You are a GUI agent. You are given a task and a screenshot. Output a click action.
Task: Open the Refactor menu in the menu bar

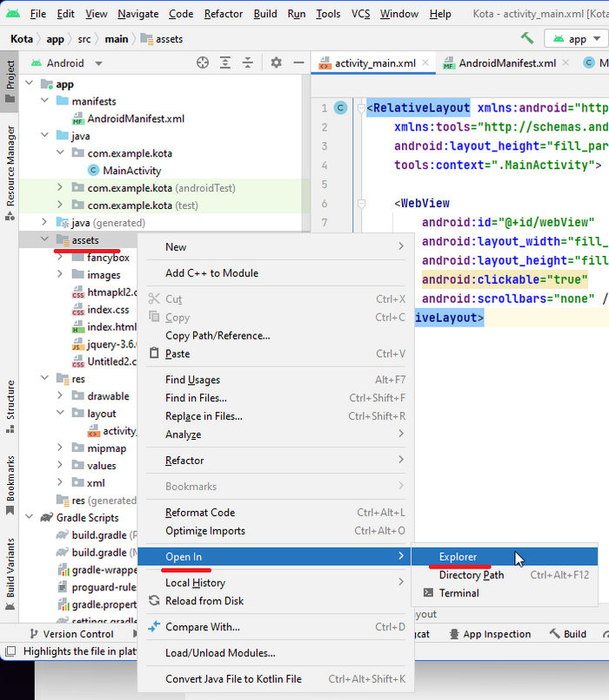(x=224, y=14)
